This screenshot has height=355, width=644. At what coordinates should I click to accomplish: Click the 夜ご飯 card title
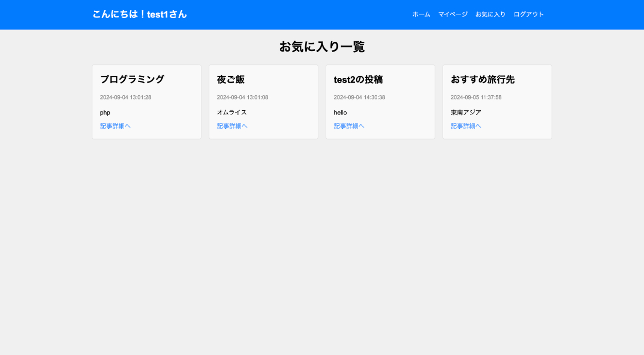(231, 79)
